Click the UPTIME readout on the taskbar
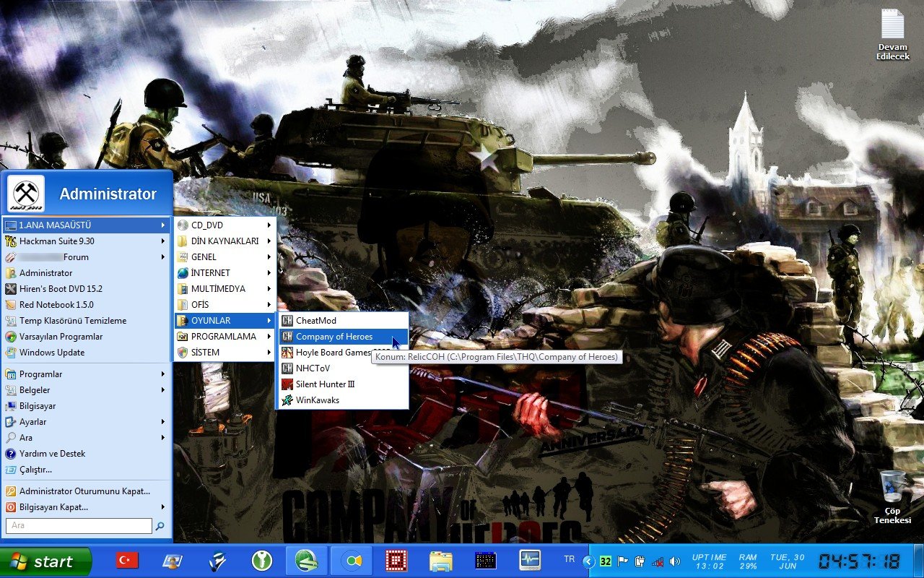 (x=709, y=561)
